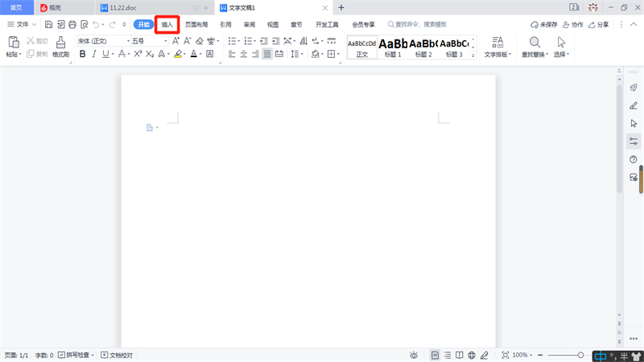Click the save icon in quick toolbar
The image size is (644, 362).
coord(48,25)
